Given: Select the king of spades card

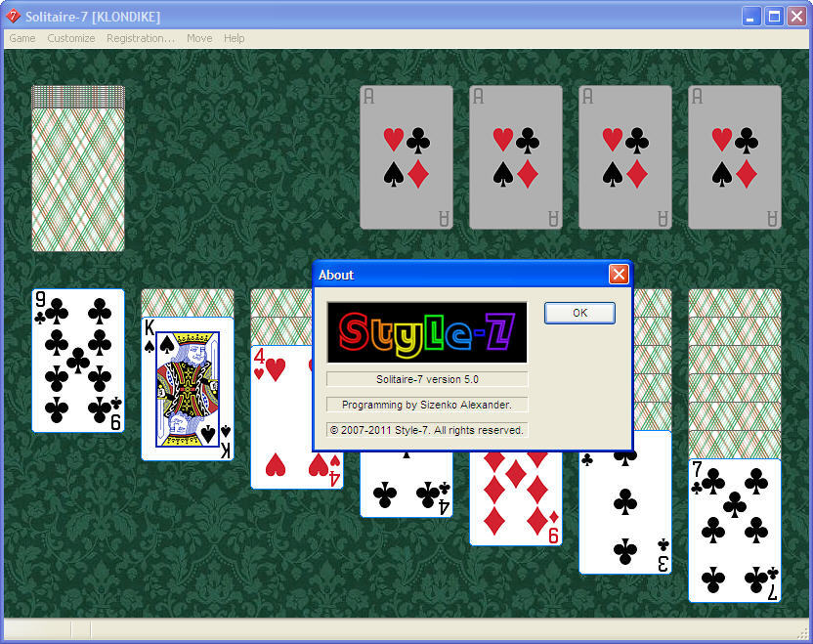Looking at the screenshot, I should tap(188, 389).
